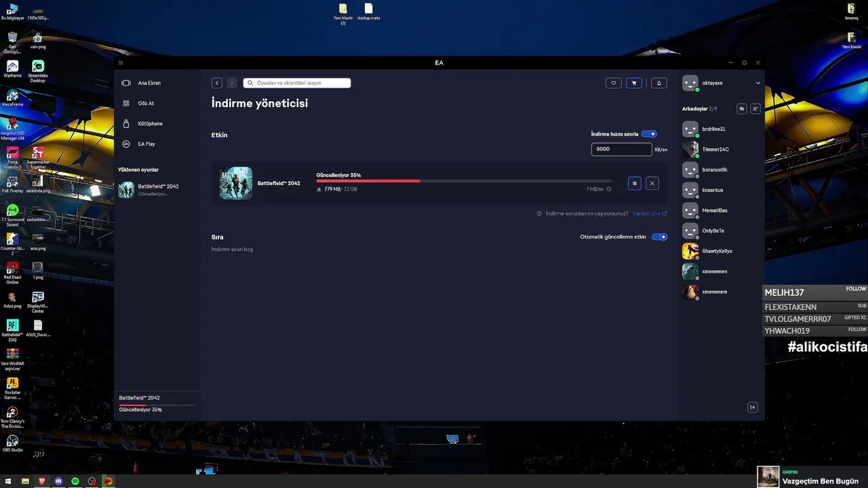
Task: Open Discord from taskbar
Action: (58, 481)
